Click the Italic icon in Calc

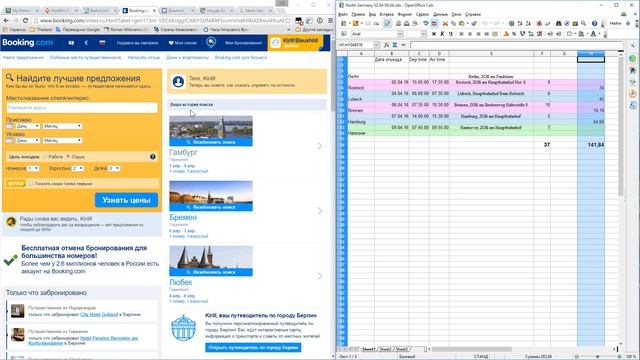tap(442, 34)
